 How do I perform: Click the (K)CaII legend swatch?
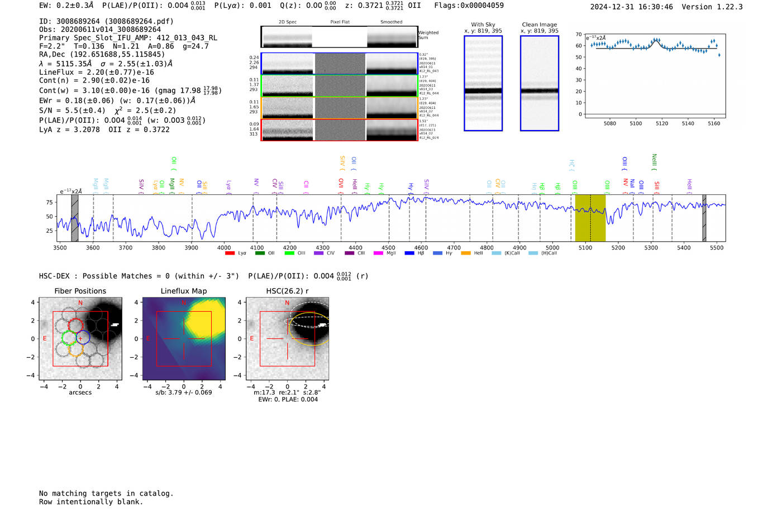[497, 253]
